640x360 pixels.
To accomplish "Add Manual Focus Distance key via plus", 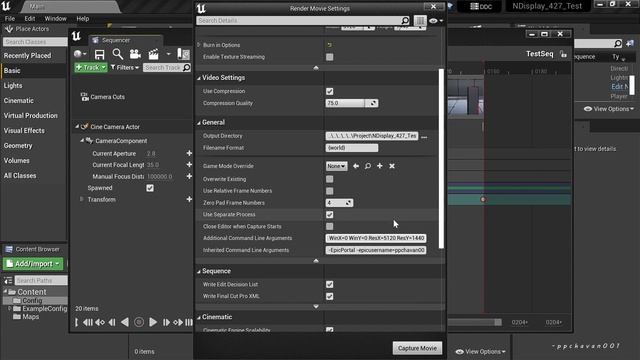I will 189,176.
